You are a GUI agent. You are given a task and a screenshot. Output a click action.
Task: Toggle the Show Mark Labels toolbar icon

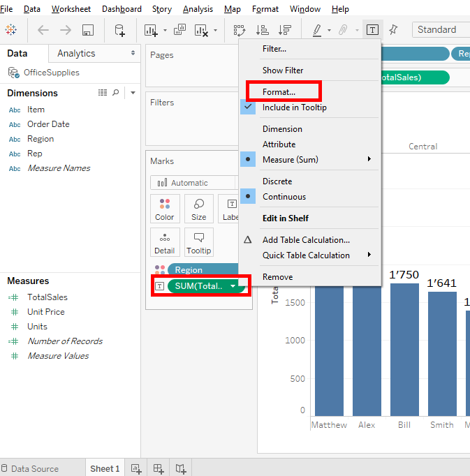click(373, 30)
